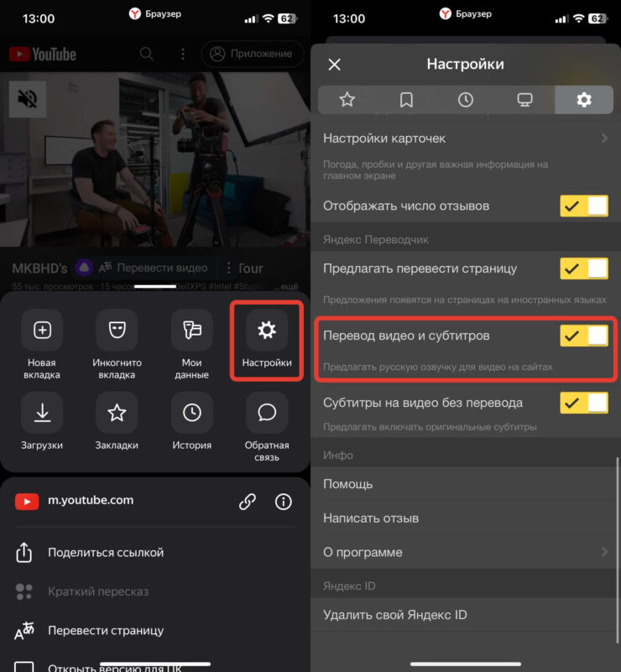Tap Поделиться ссылкой menu entry
The width and height of the screenshot is (621, 672).
[x=106, y=552]
